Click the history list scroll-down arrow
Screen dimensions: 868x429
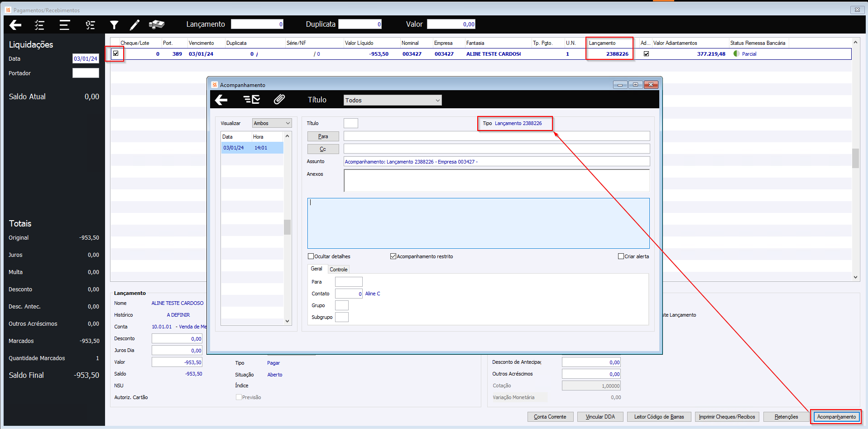click(x=287, y=321)
